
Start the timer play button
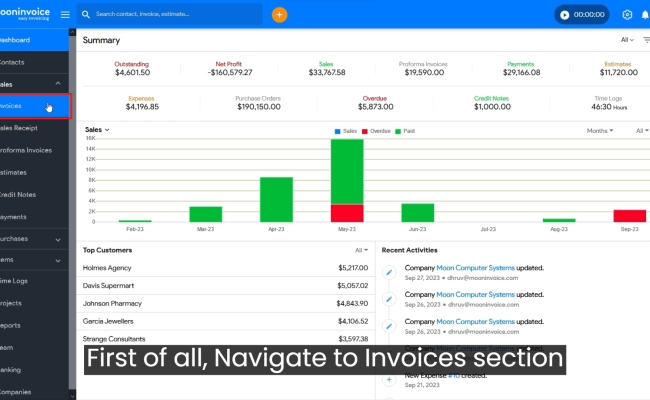pyautogui.click(x=565, y=15)
